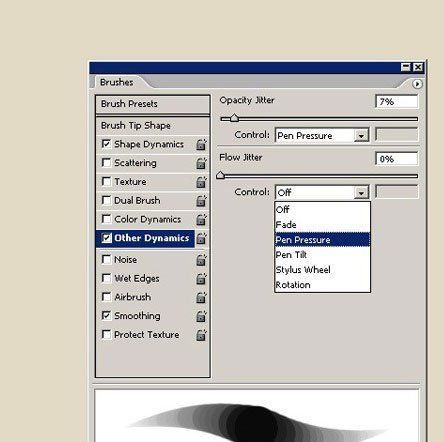Select the Scattering label
This screenshot has height=442, width=444.
click(135, 163)
